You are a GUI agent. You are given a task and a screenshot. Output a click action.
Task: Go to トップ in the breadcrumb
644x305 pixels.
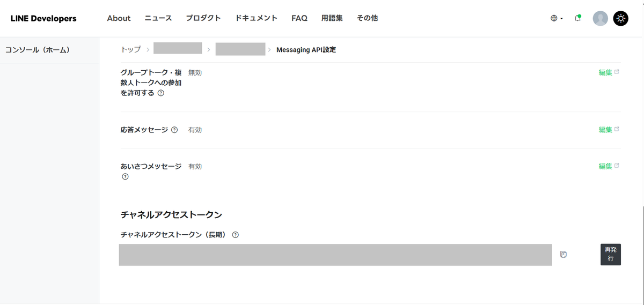[x=130, y=49]
